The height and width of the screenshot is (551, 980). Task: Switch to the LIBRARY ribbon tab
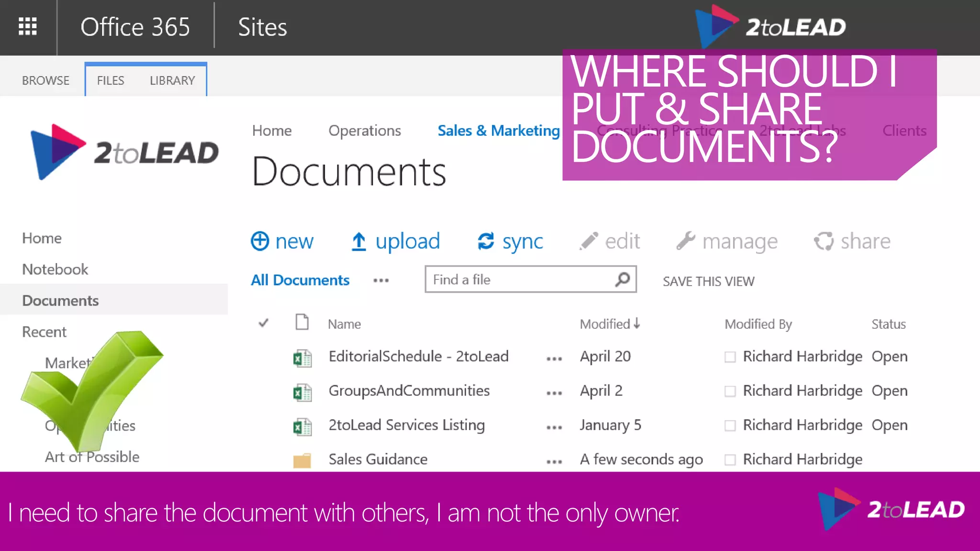tap(172, 80)
